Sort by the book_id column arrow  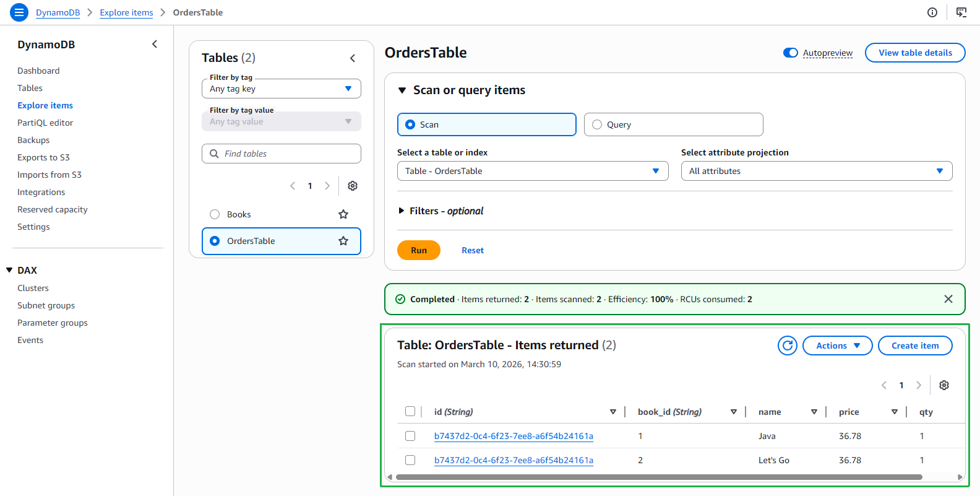pos(734,412)
